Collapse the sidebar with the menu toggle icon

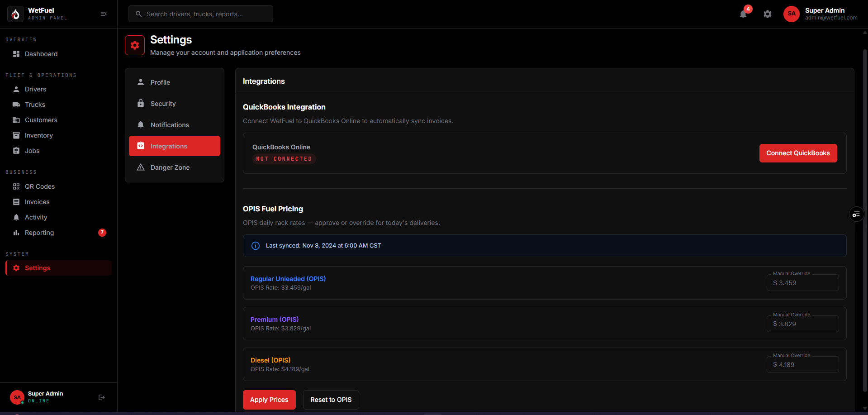coord(104,14)
